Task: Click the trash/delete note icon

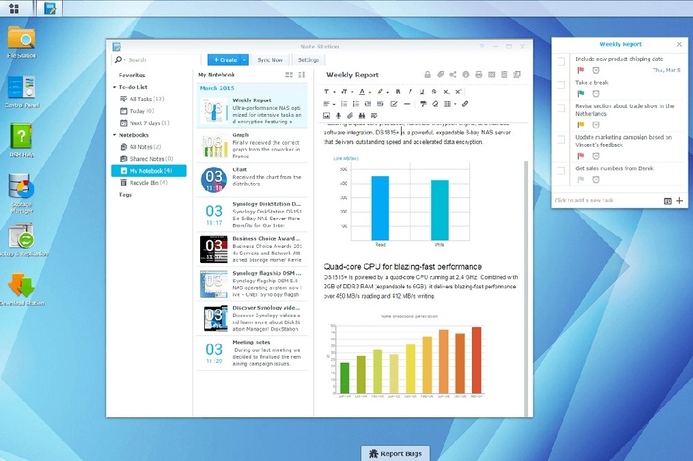Action: click(504, 75)
